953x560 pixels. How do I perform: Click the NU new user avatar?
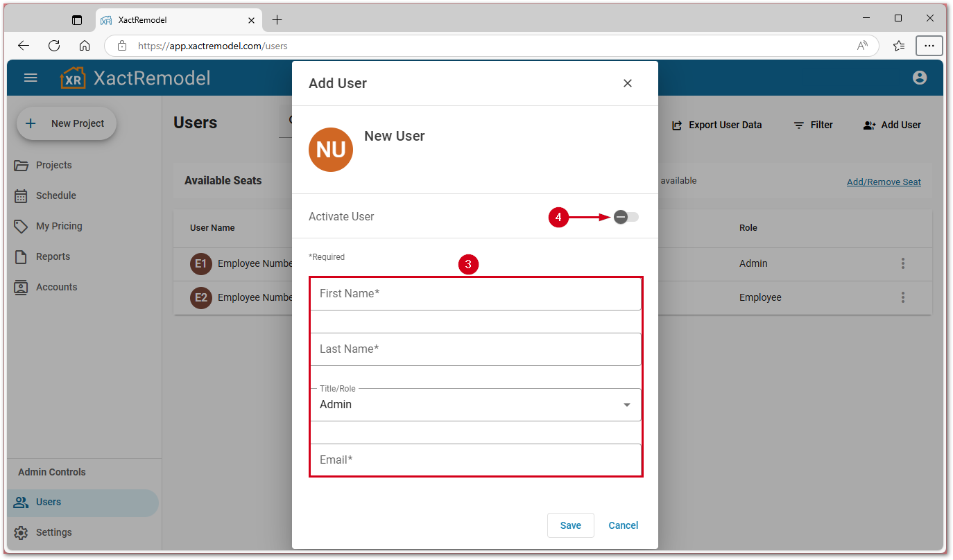[331, 150]
